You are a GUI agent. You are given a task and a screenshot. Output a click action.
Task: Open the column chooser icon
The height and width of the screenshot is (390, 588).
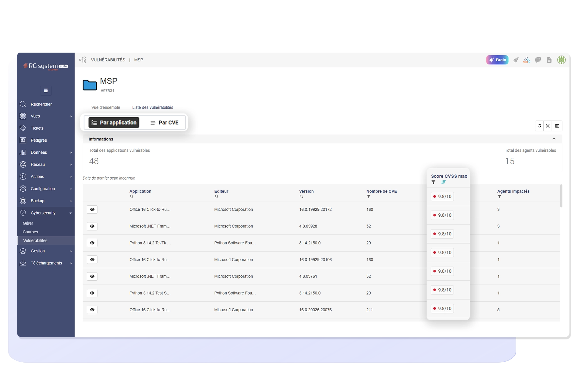[x=557, y=126]
